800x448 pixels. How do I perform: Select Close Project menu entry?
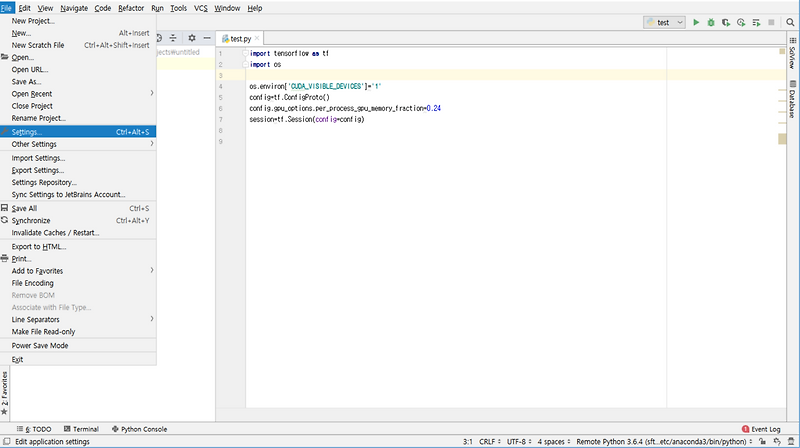click(x=78, y=106)
